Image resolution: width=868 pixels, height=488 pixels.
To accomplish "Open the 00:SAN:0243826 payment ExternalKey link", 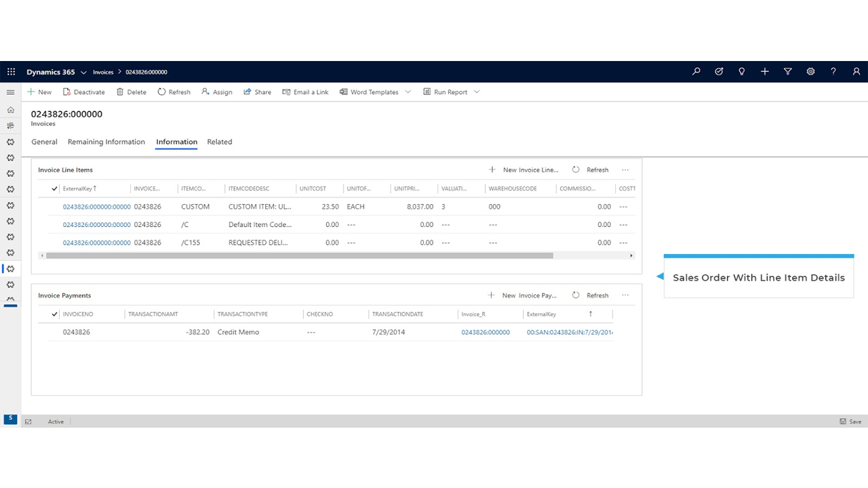I will (x=570, y=333).
